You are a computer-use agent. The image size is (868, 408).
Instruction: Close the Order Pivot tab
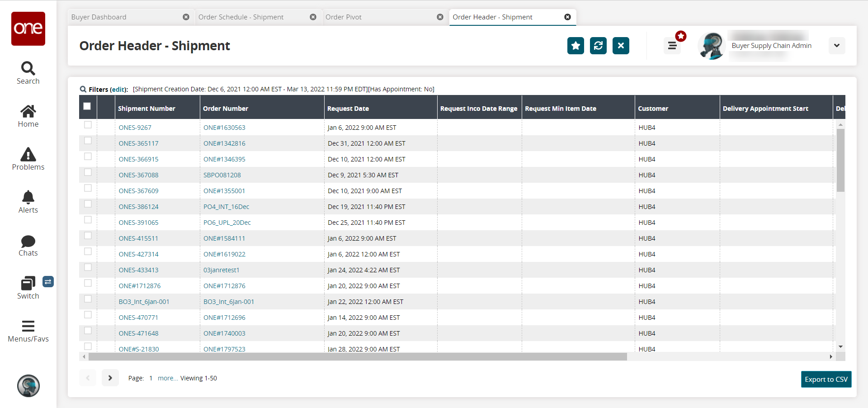click(x=440, y=17)
